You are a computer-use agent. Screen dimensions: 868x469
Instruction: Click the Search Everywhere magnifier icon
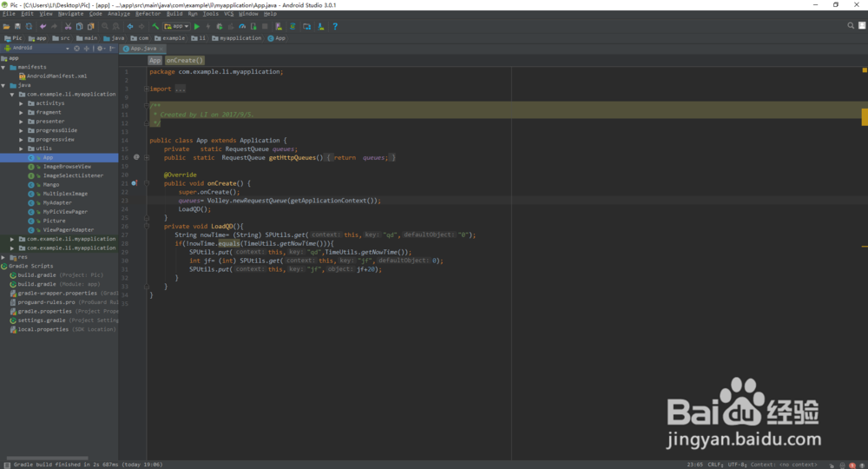coord(851,25)
